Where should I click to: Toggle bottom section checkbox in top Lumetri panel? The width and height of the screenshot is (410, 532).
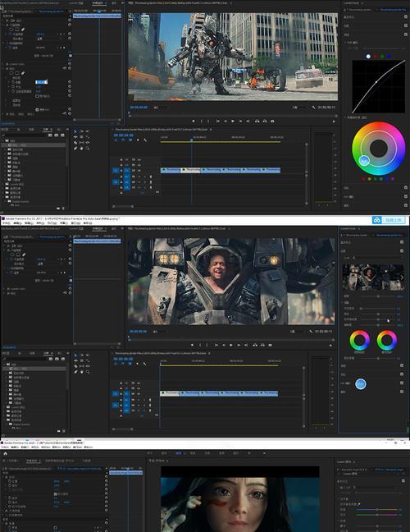click(x=406, y=205)
